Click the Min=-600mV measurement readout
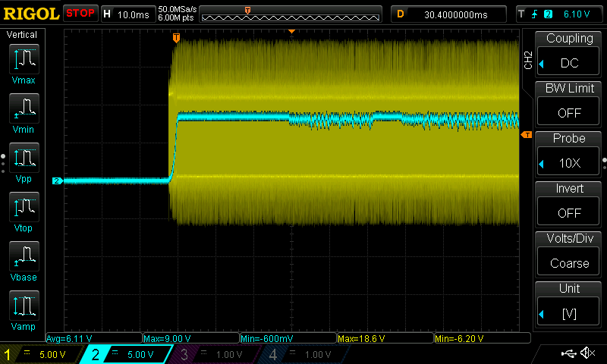The height and width of the screenshot is (364, 607). (288, 338)
